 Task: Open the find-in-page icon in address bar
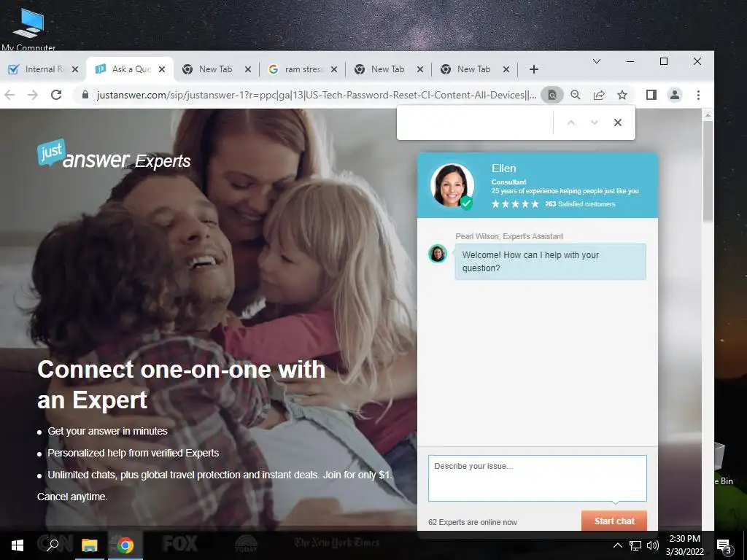point(551,95)
